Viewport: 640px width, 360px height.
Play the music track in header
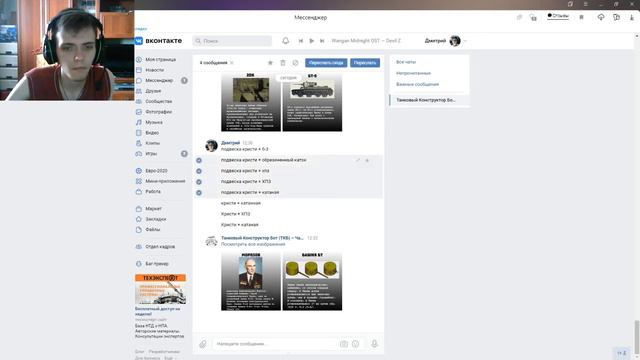[x=311, y=41]
